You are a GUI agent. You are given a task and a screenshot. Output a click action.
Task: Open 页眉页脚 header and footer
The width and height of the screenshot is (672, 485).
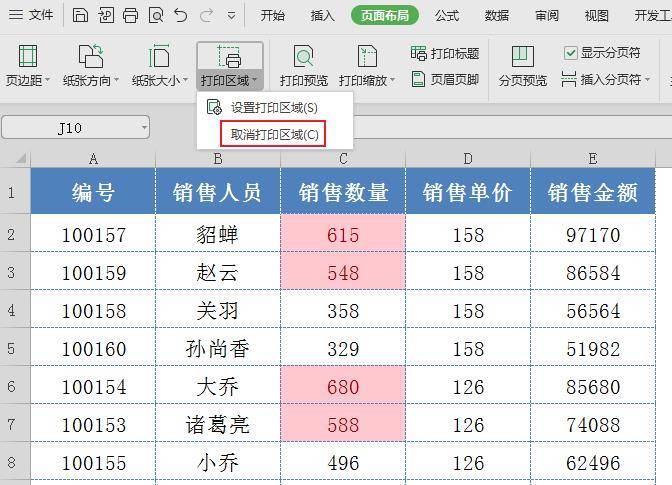tap(445, 79)
